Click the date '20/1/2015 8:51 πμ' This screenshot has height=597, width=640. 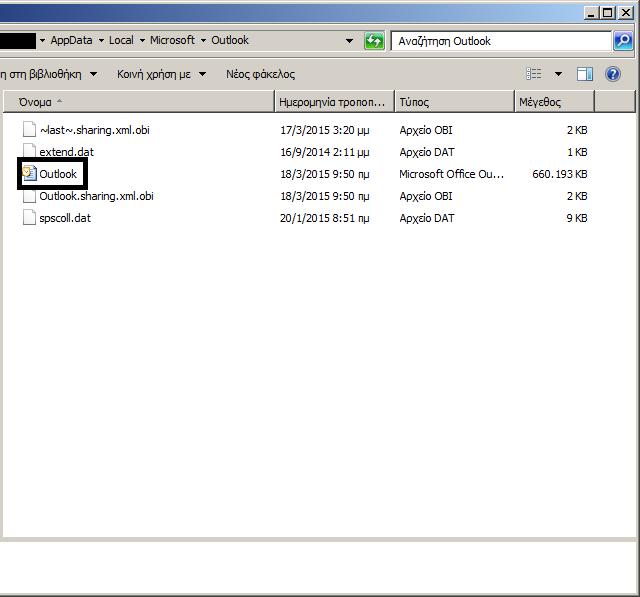pos(324,218)
